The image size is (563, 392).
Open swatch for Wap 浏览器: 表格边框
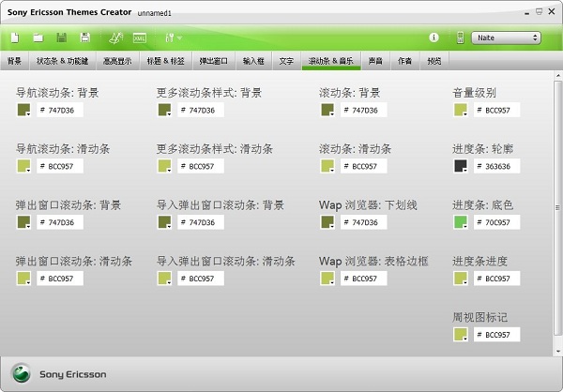(x=327, y=279)
